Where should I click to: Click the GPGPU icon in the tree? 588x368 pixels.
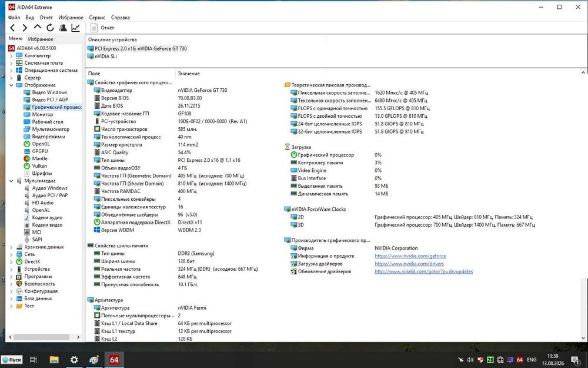(27, 151)
